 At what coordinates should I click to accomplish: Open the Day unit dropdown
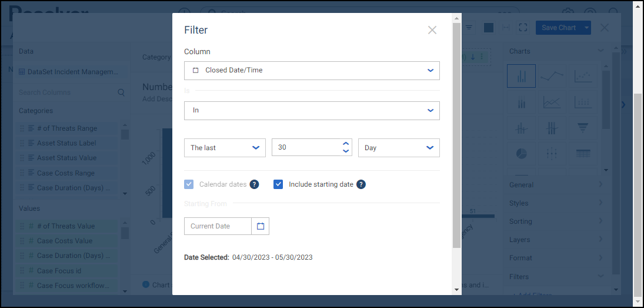pos(399,148)
